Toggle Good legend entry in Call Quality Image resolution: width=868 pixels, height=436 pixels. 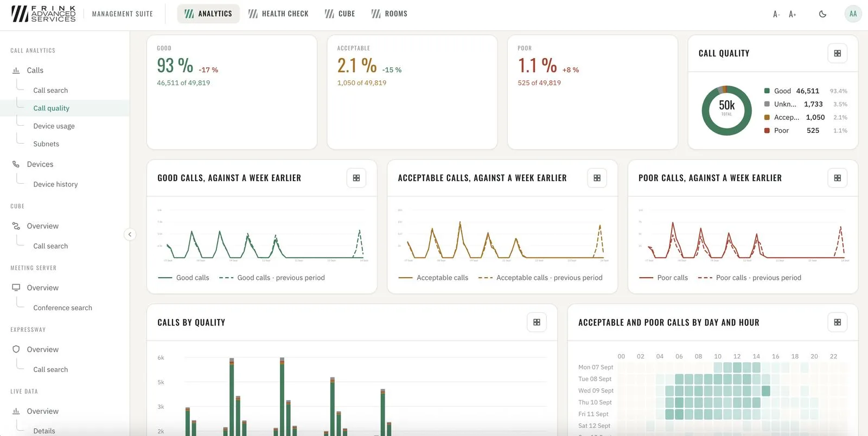[806, 91]
